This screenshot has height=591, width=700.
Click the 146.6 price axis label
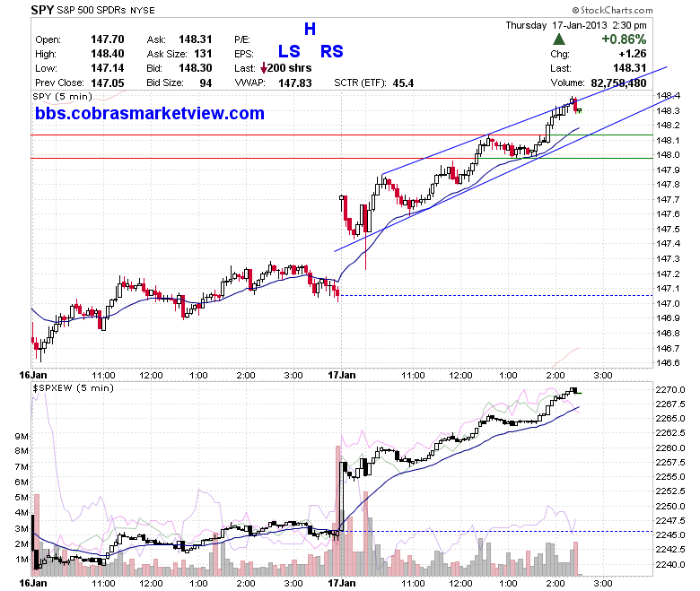coord(668,362)
